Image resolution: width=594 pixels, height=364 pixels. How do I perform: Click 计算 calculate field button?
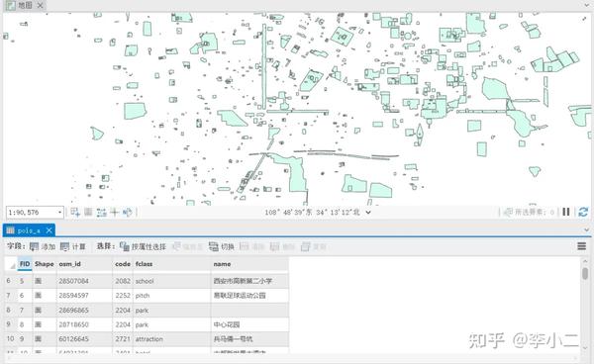[x=73, y=246]
